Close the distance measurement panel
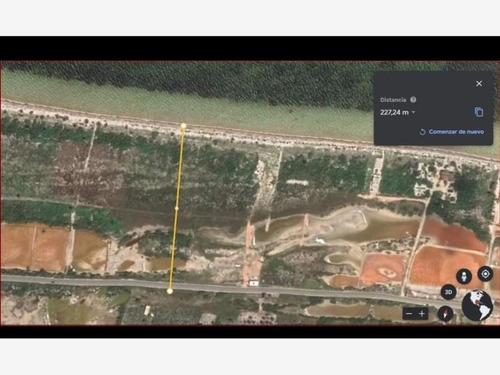This screenshot has width=500, height=375. pos(479,83)
